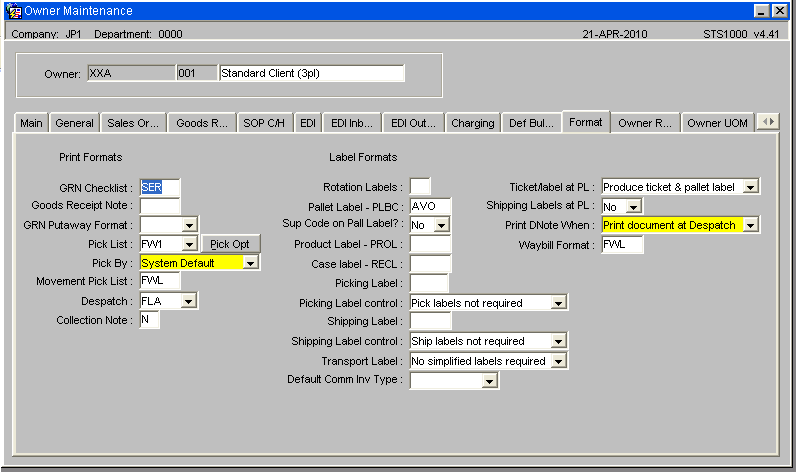Select the EDI Out... tab
Viewport: 796px width, 472px height.
coord(413,123)
